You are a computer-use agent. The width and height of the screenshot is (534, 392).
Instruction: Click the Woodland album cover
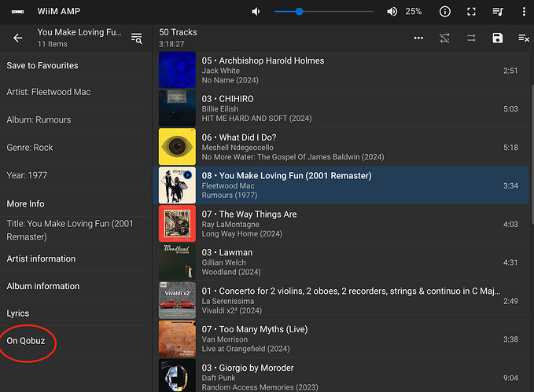click(177, 262)
